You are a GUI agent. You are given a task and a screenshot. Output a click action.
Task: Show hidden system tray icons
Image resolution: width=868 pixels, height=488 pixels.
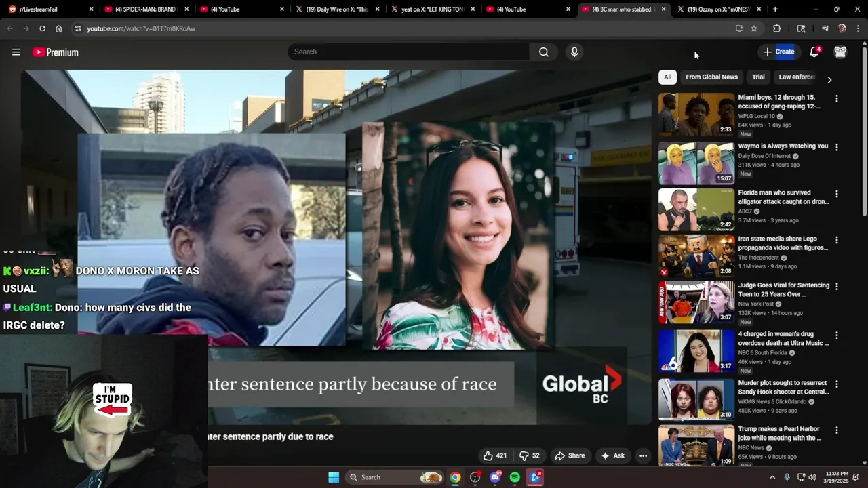point(772,477)
